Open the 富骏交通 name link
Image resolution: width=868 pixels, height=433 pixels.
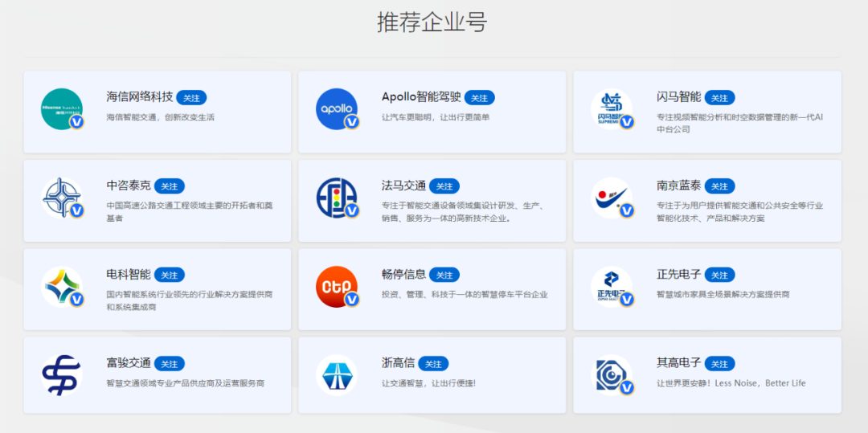[x=129, y=363]
